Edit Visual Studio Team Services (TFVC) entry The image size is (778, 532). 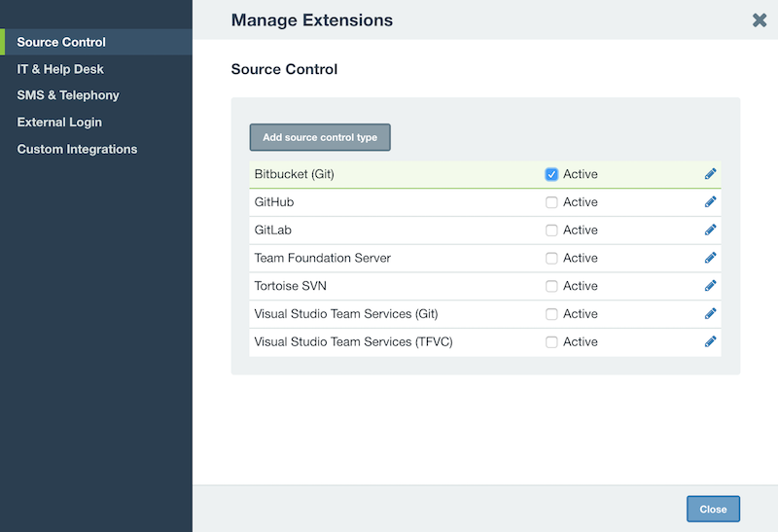point(710,341)
